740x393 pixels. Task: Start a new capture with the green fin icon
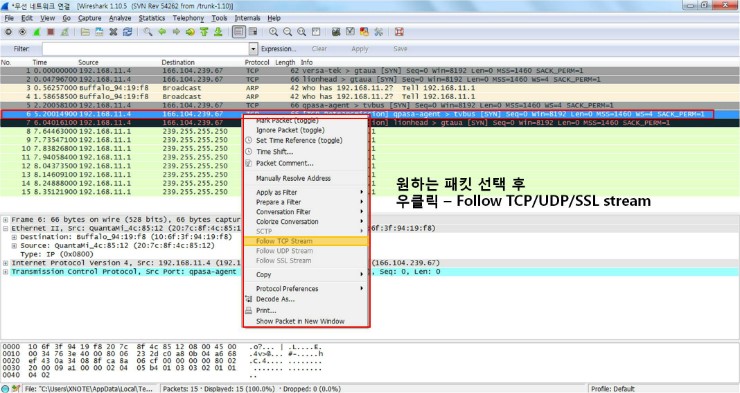pyautogui.click(x=36, y=32)
